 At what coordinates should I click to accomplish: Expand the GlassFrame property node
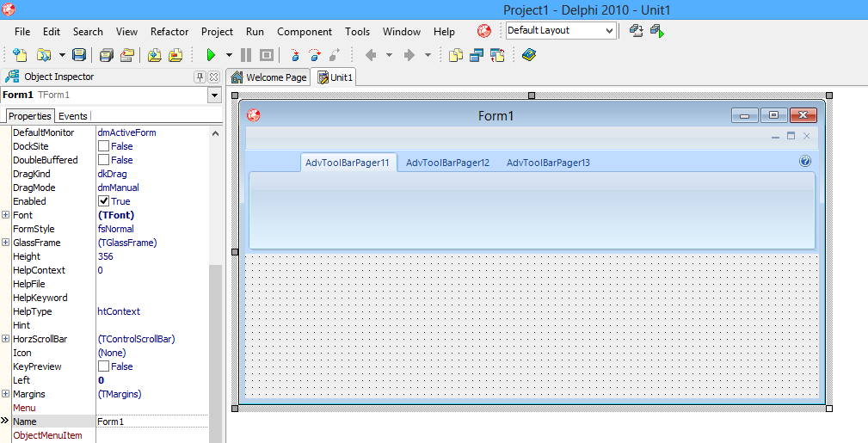pyautogui.click(x=5, y=242)
